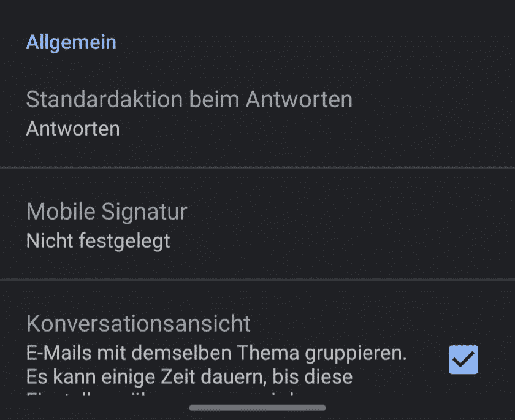Open Standardaktion beim Antworten setting
Image resolution: width=515 pixels, height=420 pixels.
189,99
